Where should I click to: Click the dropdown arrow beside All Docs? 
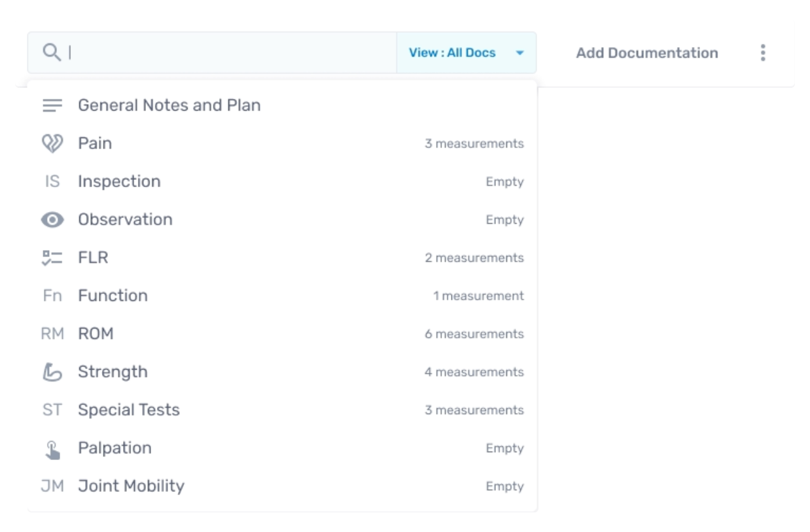tap(520, 53)
